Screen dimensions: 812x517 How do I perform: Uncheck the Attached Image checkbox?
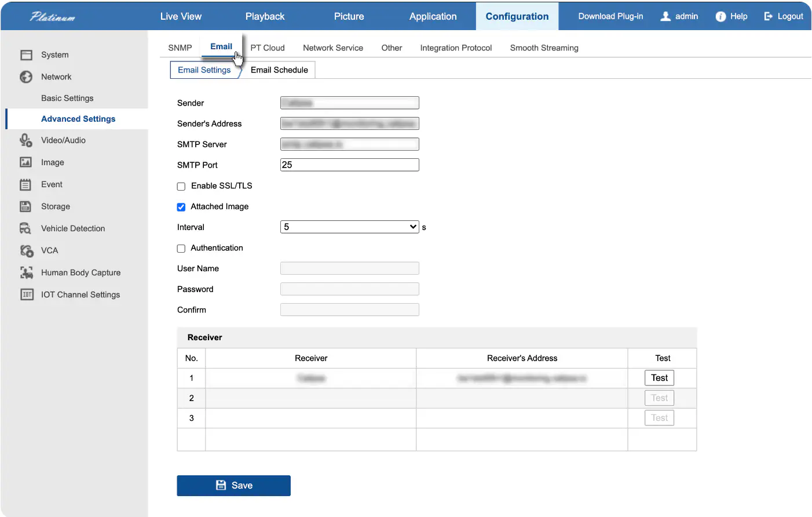point(181,207)
